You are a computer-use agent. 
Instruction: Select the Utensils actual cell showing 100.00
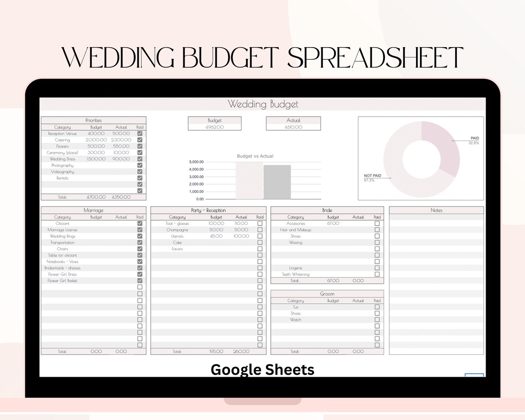[242, 236]
